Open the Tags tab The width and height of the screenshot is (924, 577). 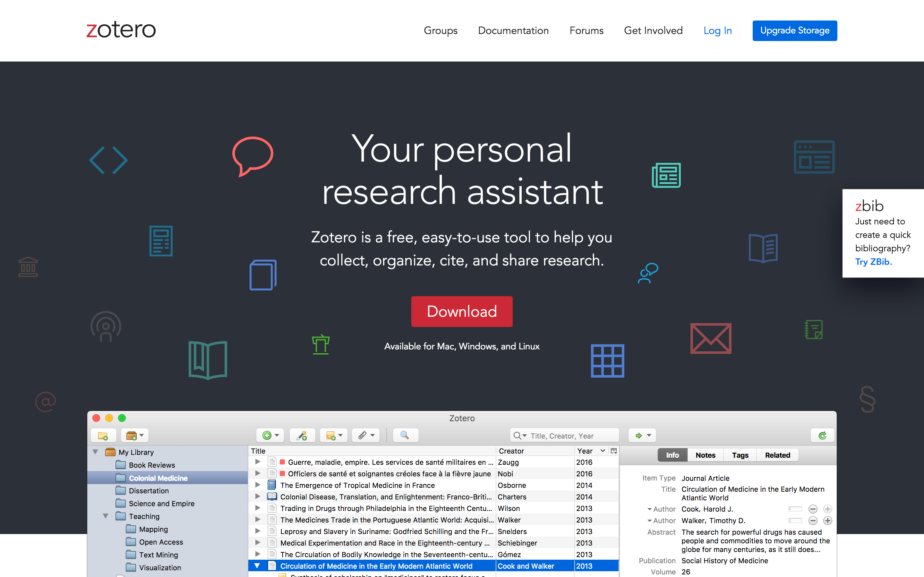(740, 455)
